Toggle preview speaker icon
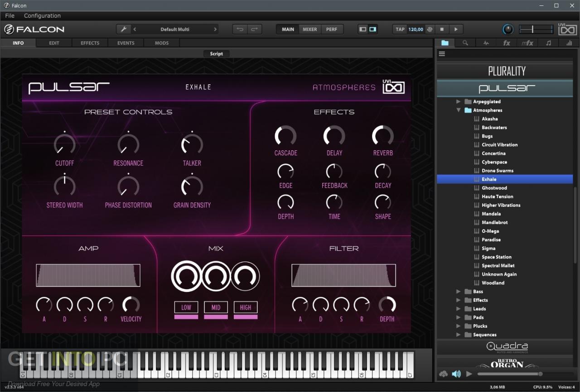 [456, 374]
